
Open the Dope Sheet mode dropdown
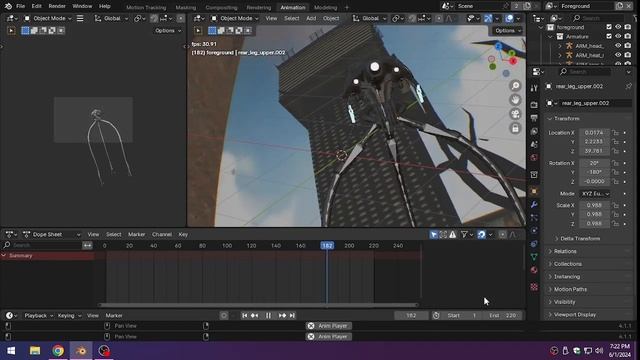(x=52, y=234)
